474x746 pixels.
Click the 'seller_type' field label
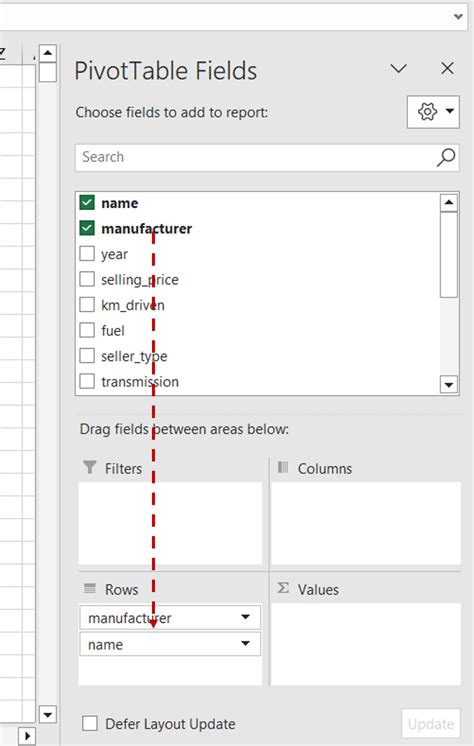134,356
